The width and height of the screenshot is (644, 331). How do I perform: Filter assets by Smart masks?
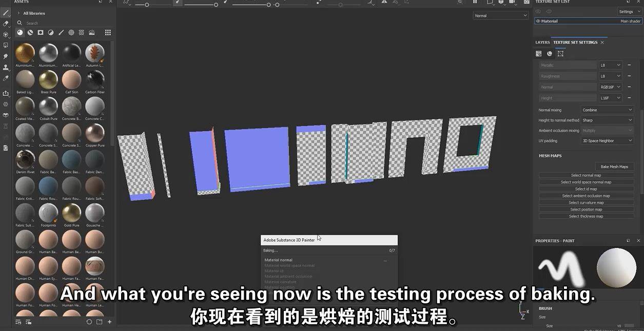41,32
